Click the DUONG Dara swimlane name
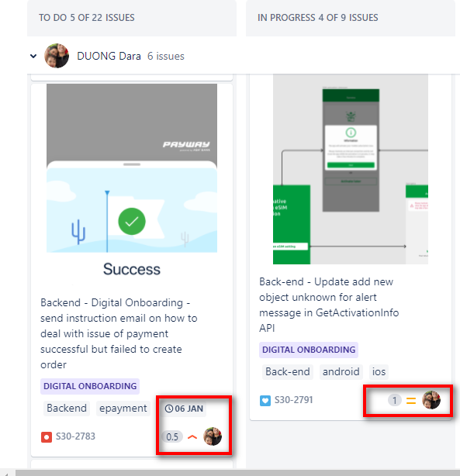This screenshot has width=460, height=476. click(109, 56)
